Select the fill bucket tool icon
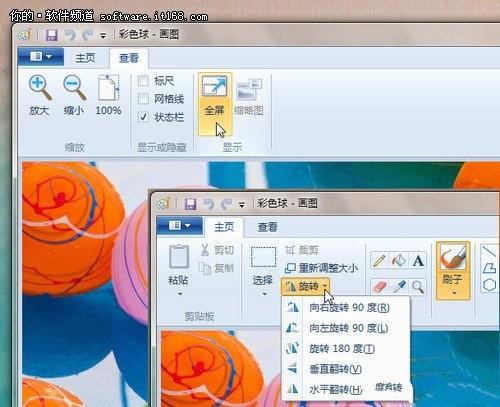 (398, 260)
